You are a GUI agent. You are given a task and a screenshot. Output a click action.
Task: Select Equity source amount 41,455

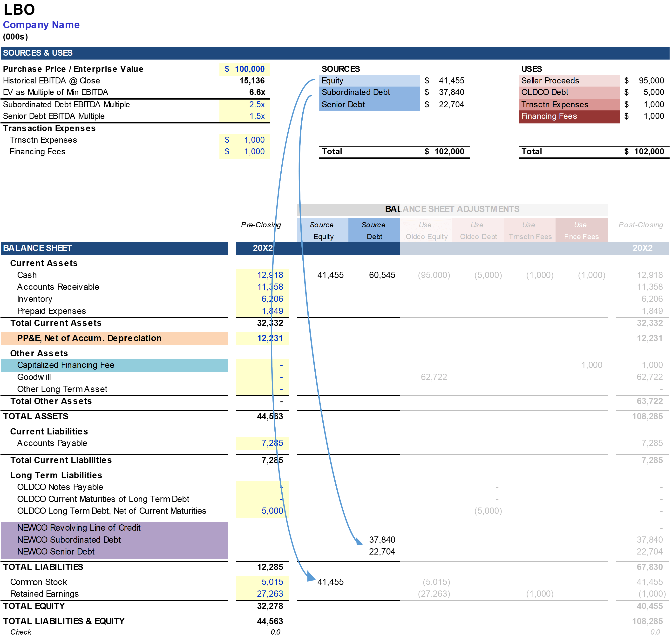(x=451, y=81)
